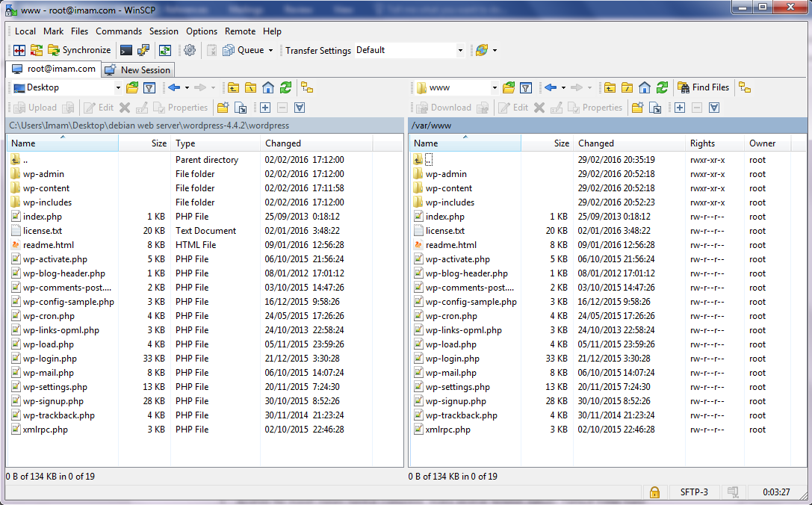This screenshot has height=505, width=812.
Task: Refresh the remote panel with green arrows
Action: coord(663,87)
